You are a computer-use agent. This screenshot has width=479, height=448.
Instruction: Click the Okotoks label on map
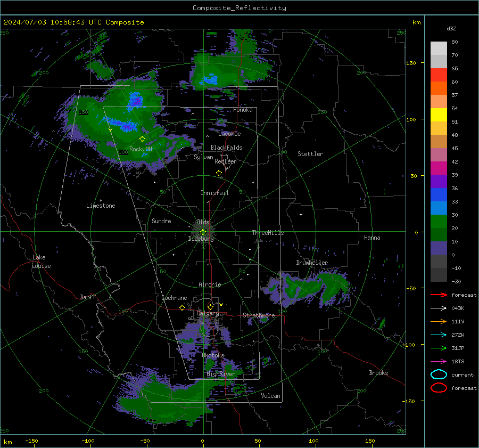pos(213,355)
